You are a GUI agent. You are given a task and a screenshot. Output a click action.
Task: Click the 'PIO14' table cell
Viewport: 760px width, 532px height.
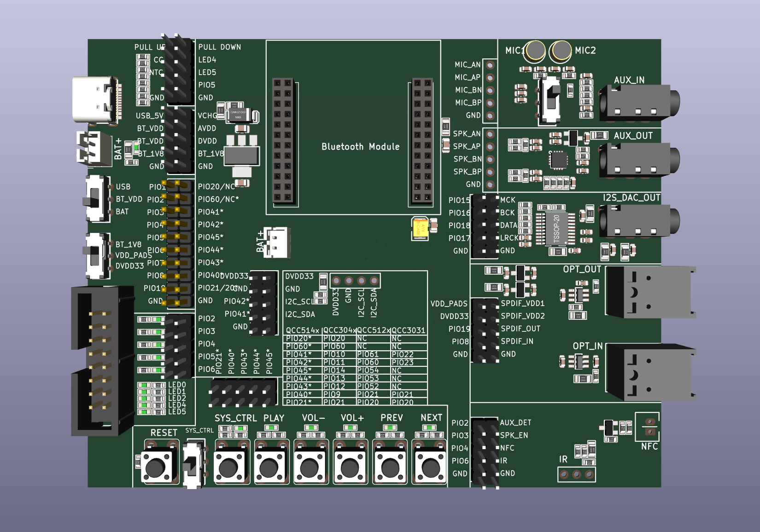(x=334, y=370)
